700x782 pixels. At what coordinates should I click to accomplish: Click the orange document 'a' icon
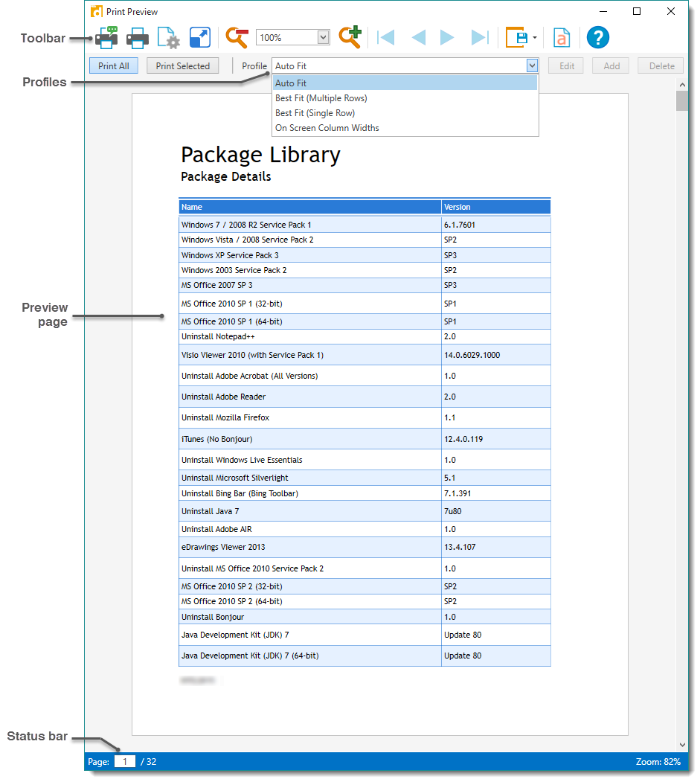pos(563,37)
